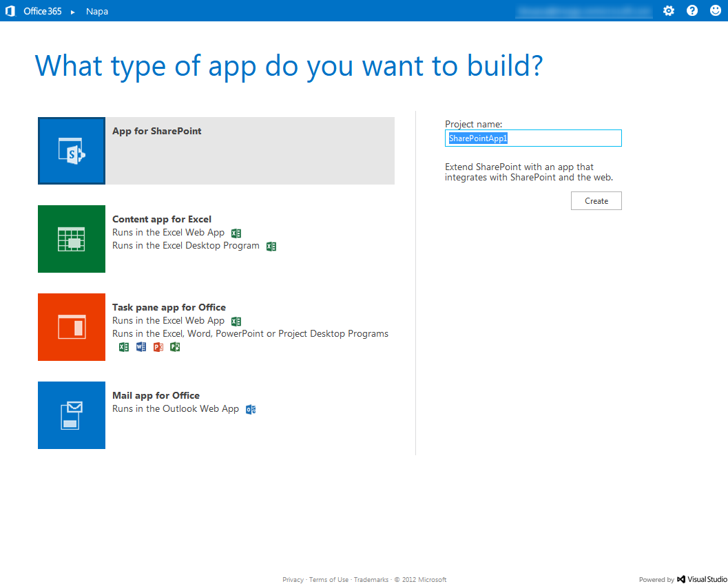The image size is (728, 584).
Task: Open the Privacy link in the footer
Action: [293, 579]
